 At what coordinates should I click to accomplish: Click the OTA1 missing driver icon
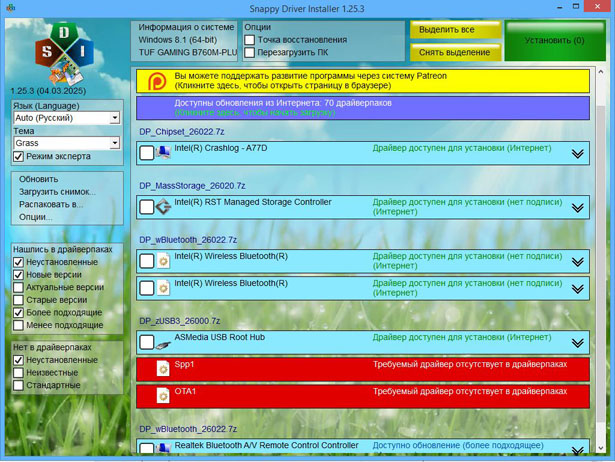click(x=164, y=396)
